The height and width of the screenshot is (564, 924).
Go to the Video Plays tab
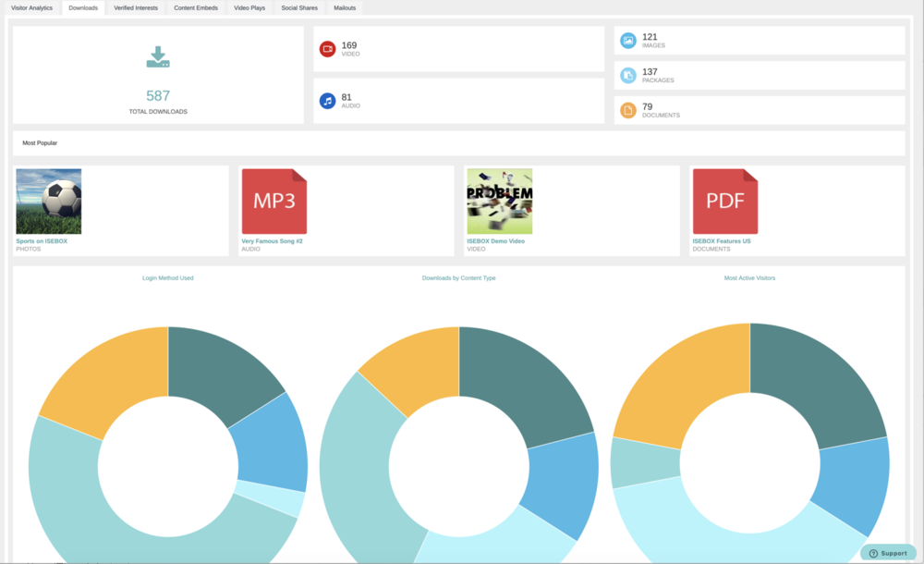(249, 8)
